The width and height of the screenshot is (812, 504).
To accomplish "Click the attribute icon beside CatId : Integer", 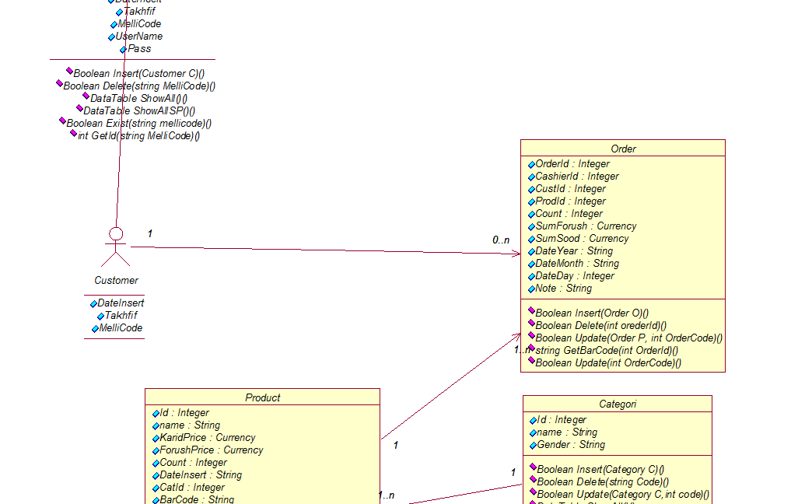I will pos(156,488).
